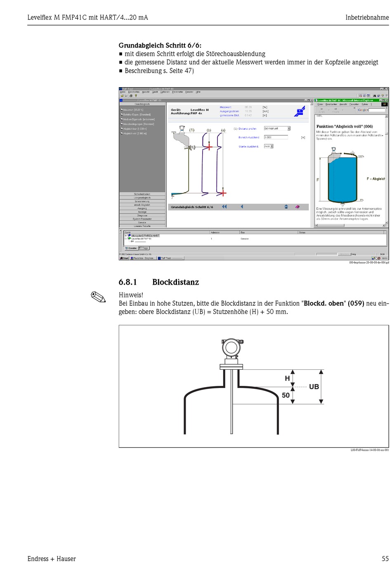Viewport: 392px width, 566px height.
Task: Open the Linearisierung group
Action: [142, 201]
